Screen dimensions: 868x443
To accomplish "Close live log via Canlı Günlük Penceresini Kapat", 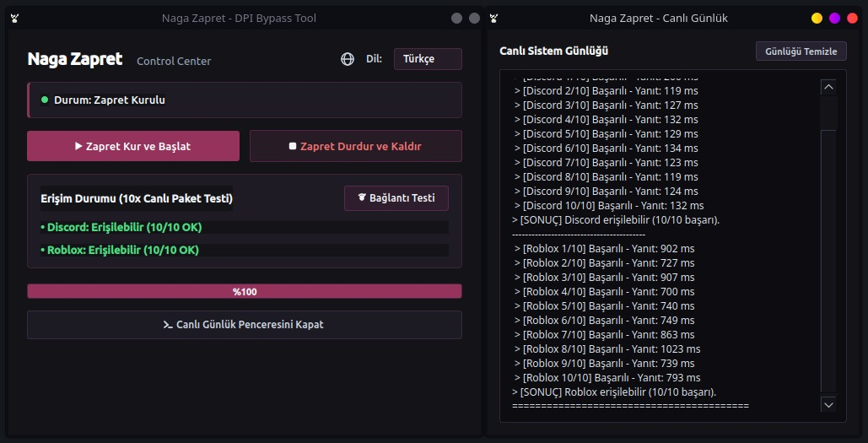I will [x=245, y=325].
